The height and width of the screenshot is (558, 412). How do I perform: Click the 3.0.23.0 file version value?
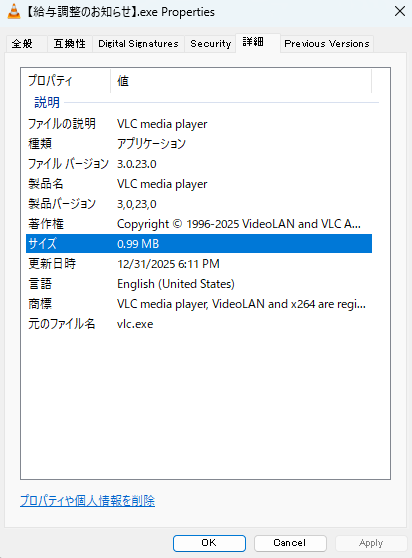point(137,164)
